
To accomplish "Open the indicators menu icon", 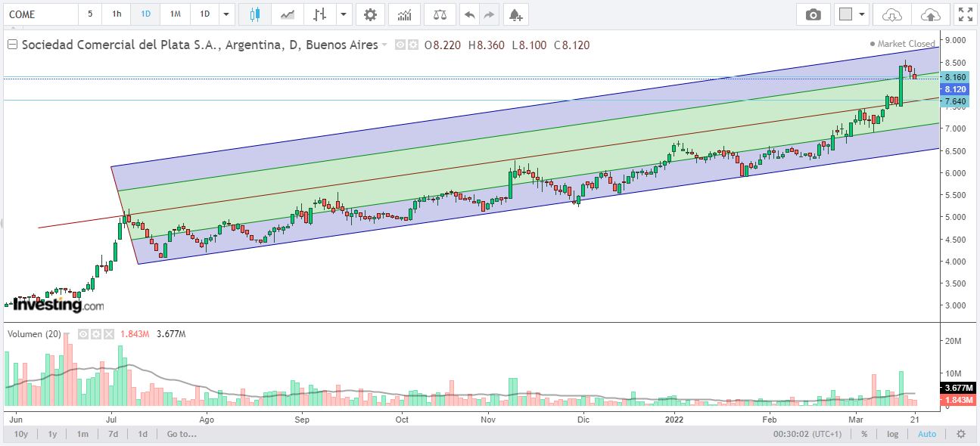I will pyautogui.click(x=405, y=14).
